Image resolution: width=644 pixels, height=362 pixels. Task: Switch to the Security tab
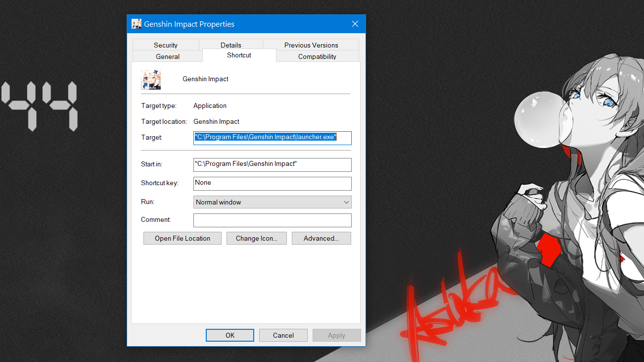(x=165, y=45)
